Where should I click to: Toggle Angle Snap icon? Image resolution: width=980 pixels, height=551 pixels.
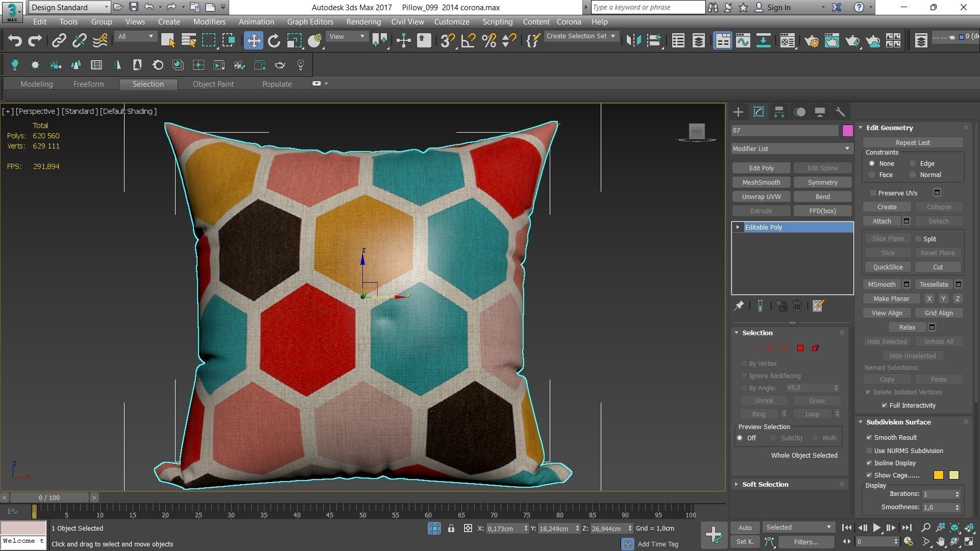click(468, 41)
